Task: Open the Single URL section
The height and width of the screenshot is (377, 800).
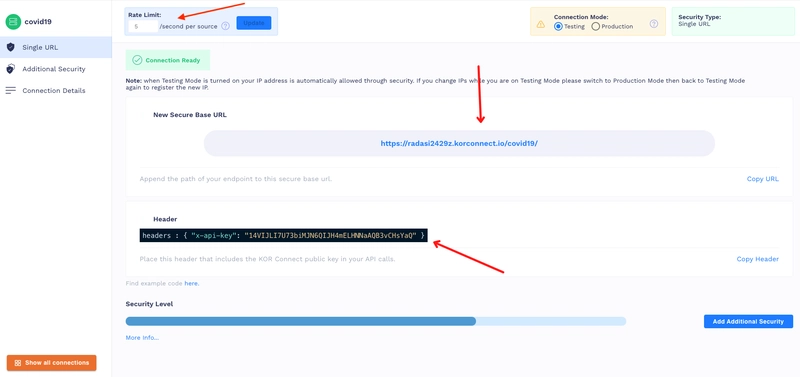Action: pos(56,47)
